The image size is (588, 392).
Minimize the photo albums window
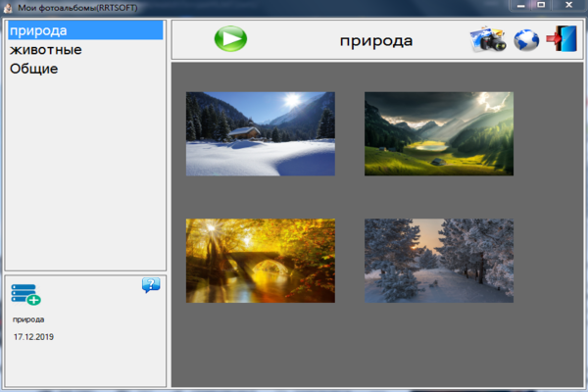coord(517,6)
